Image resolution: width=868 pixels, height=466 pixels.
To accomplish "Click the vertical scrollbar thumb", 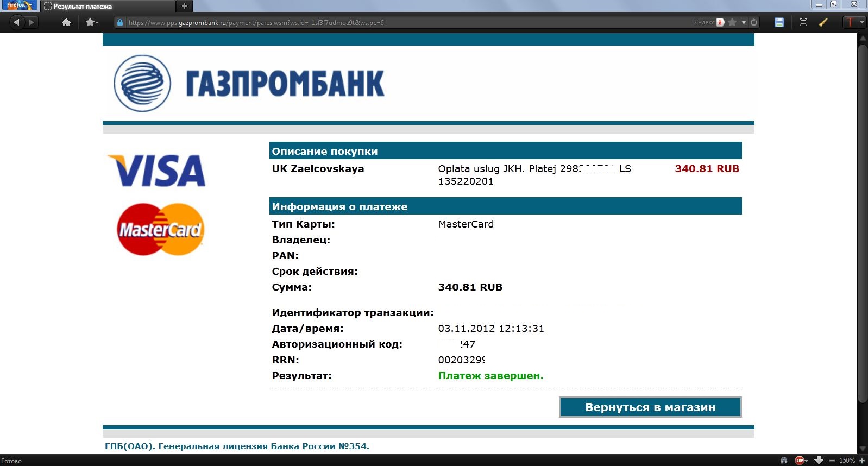I will coord(863,223).
